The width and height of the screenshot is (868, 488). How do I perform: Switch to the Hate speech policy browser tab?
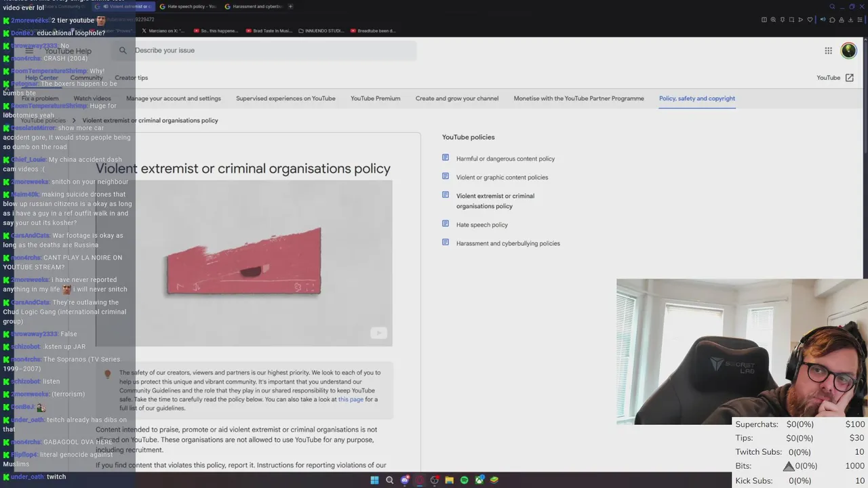(188, 6)
